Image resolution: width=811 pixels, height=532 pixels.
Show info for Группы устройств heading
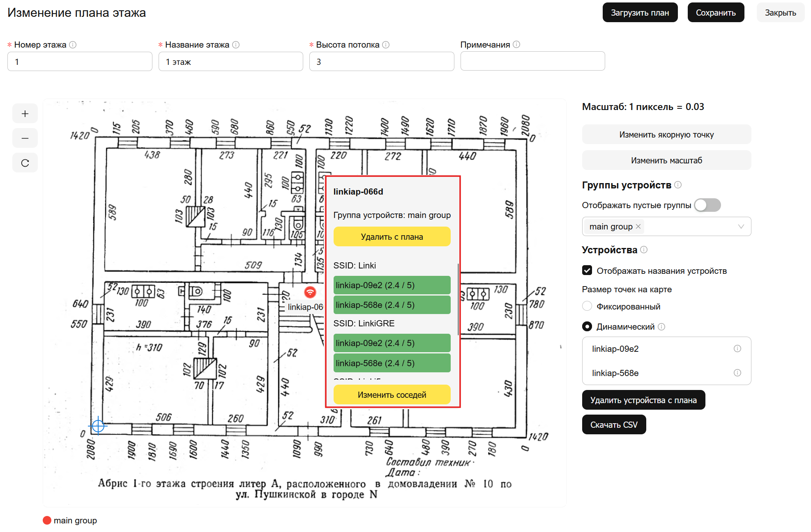(x=678, y=185)
